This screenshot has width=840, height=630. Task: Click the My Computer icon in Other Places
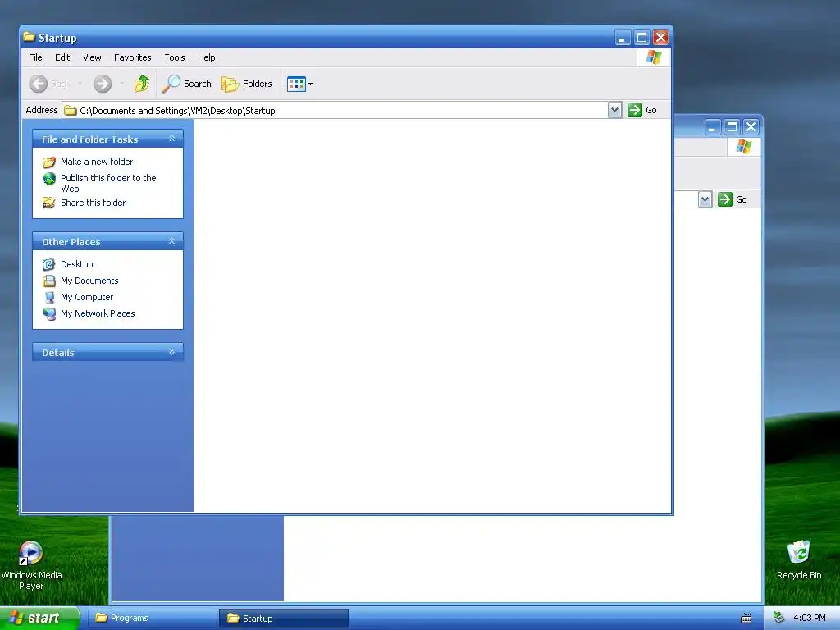pos(49,297)
